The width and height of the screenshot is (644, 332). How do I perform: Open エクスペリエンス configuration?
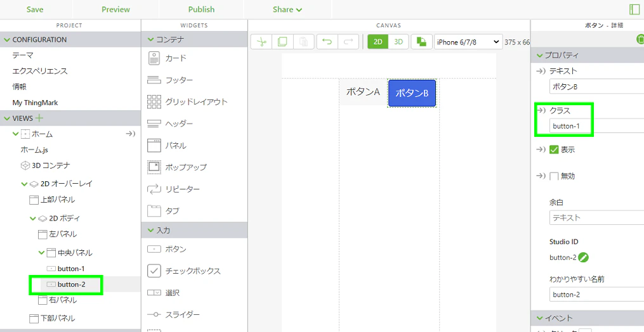coord(40,71)
